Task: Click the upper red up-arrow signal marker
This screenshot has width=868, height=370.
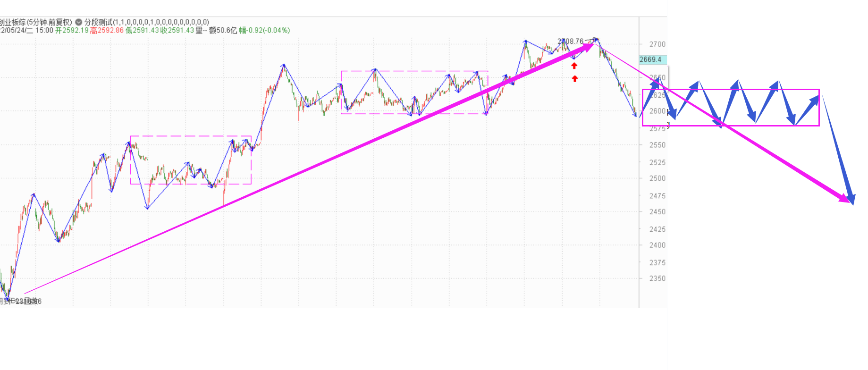Action: pos(574,66)
